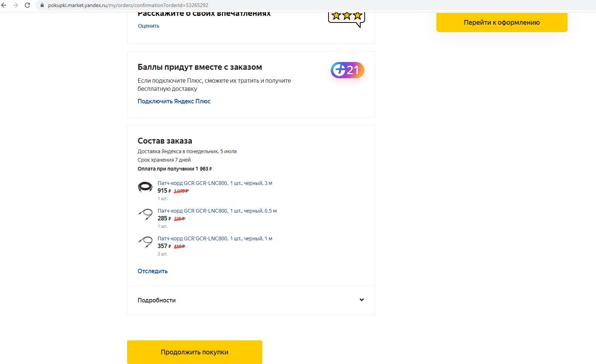Click the Отследить tracking link
596x364 pixels.
[153, 271]
